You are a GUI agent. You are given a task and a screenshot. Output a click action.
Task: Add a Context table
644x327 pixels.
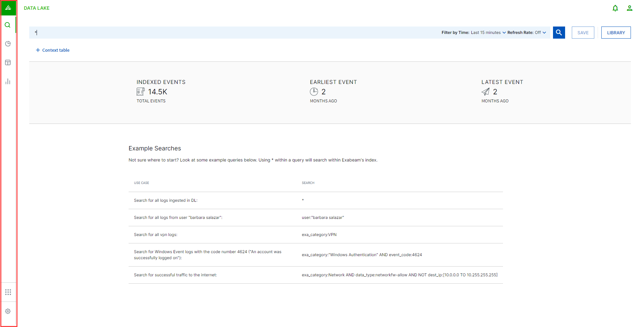[53, 50]
